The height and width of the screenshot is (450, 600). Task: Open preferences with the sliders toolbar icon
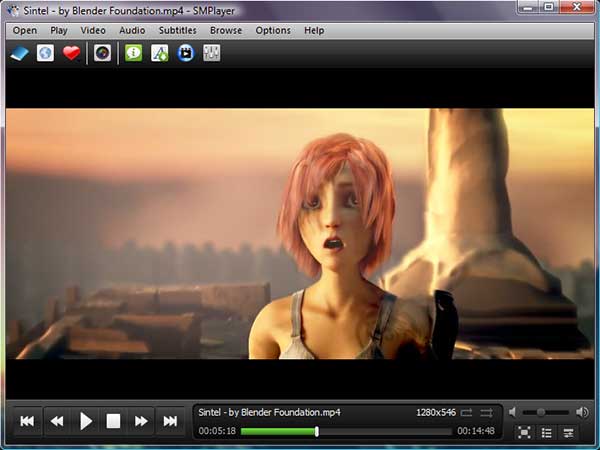pyautogui.click(x=211, y=53)
